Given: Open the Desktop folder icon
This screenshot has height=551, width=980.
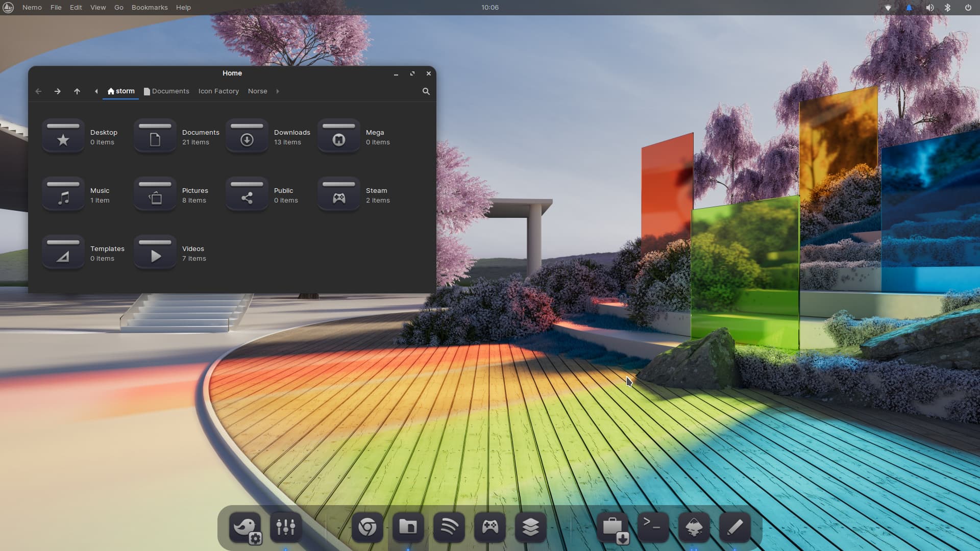Looking at the screenshot, I should pos(63,136).
